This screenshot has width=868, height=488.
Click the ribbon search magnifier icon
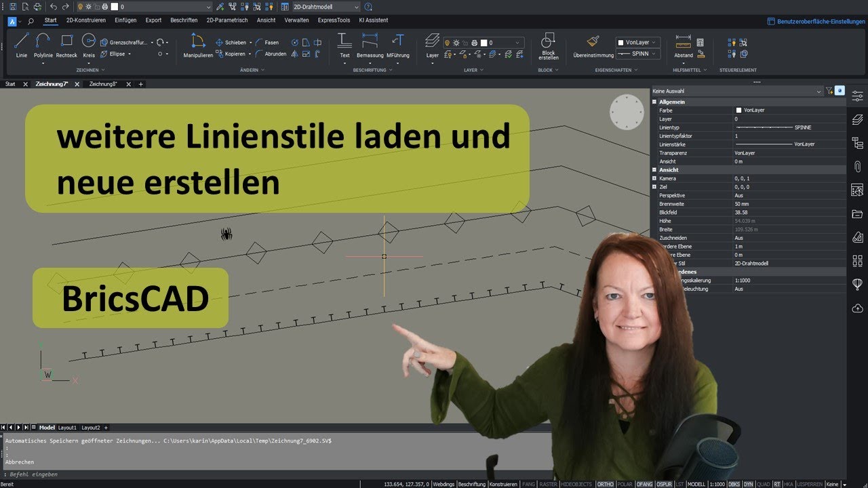[x=31, y=20]
